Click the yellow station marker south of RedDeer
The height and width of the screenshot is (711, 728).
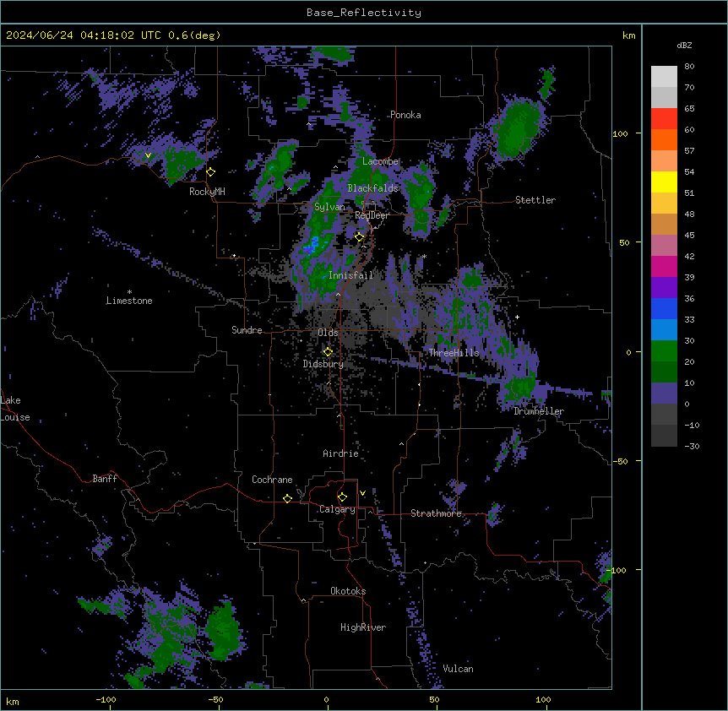[360, 237]
